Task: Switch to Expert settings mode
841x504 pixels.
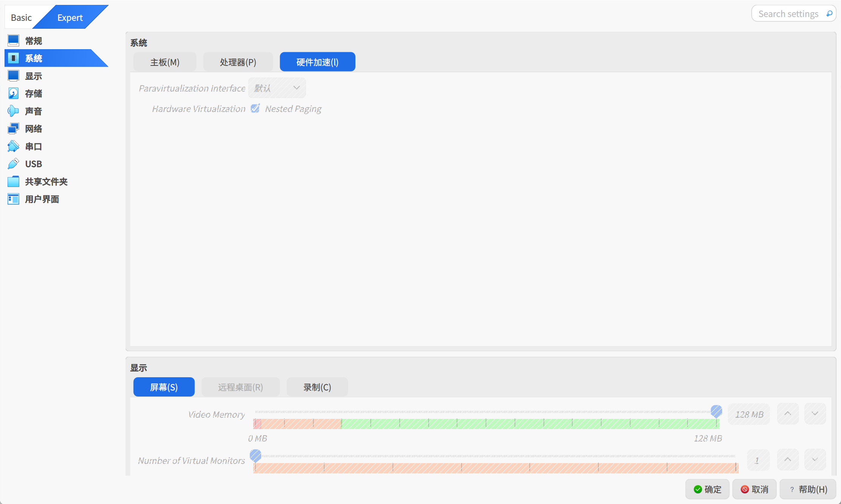Action: tap(70, 17)
